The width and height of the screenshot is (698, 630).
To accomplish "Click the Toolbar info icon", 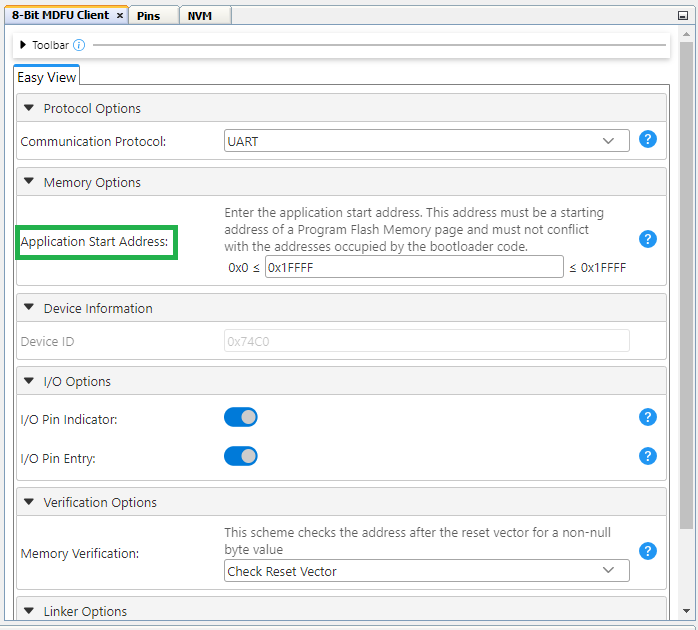I will pos(79,45).
